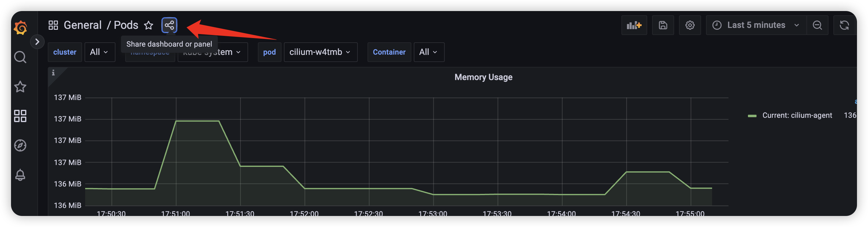Click the top 137 MiB axis label
The width and height of the screenshot is (868, 227).
click(x=68, y=98)
